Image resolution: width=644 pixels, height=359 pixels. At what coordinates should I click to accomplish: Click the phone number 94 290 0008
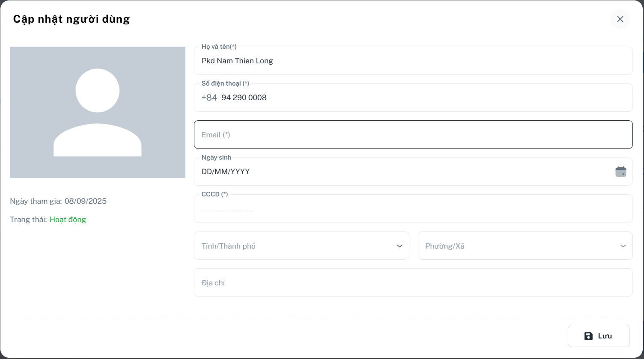[244, 98]
